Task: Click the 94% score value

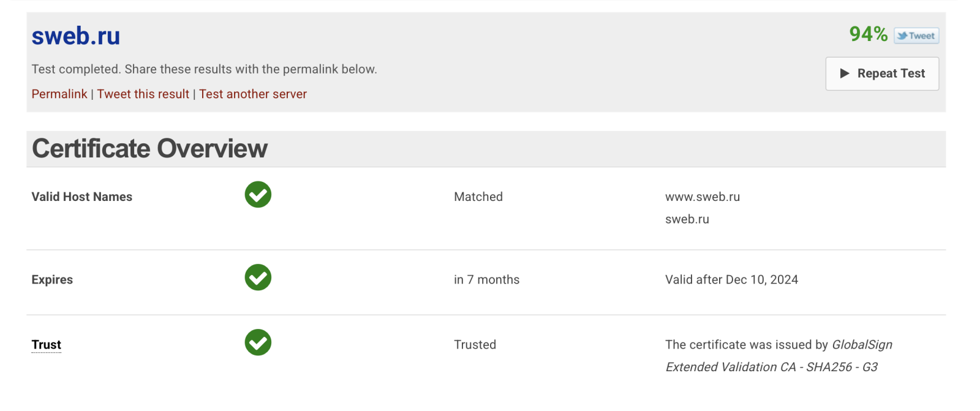Action: pos(868,34)
